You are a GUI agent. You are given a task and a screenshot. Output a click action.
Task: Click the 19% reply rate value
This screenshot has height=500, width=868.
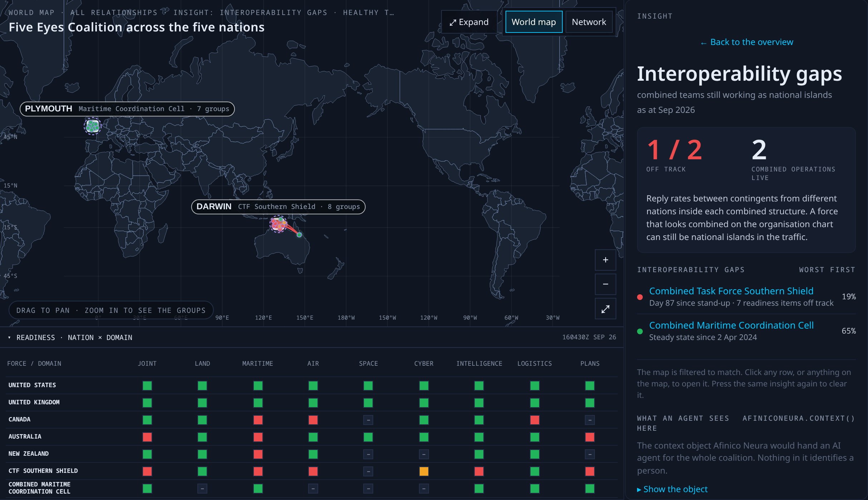pos(849,297)
